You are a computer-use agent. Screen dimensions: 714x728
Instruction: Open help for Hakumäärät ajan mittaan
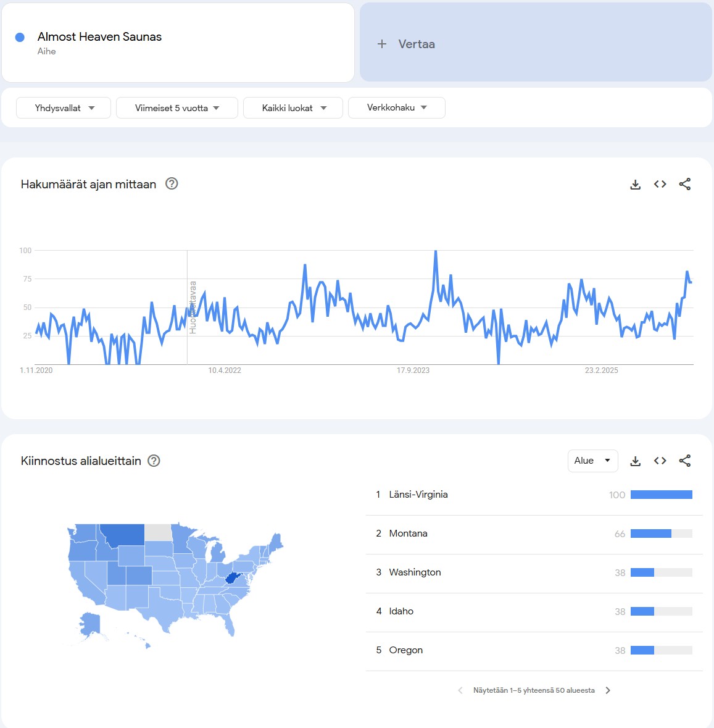pyautogui.click(x=172, y=183)
